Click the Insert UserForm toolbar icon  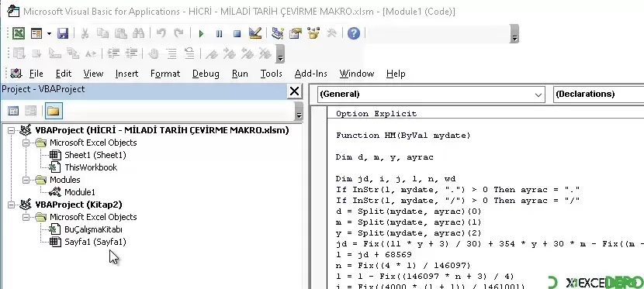(37, 33)
